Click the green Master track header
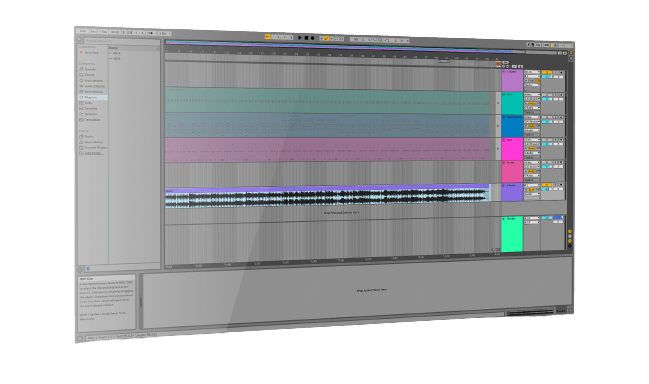 pyautogui.click(x=512, y=234)
